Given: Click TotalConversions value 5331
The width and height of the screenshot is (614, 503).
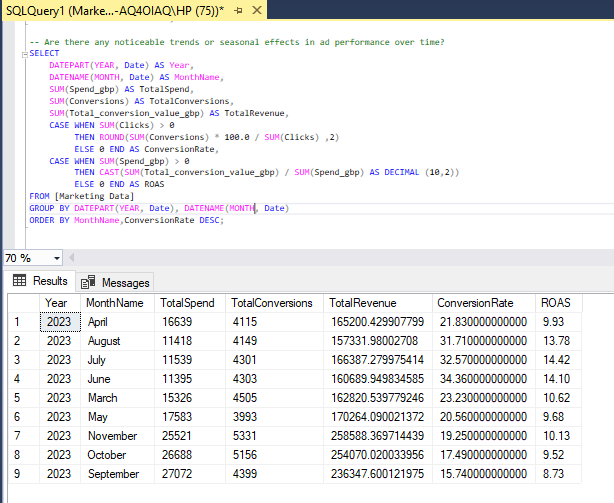Looking at the screenshot, I should 274,436.
